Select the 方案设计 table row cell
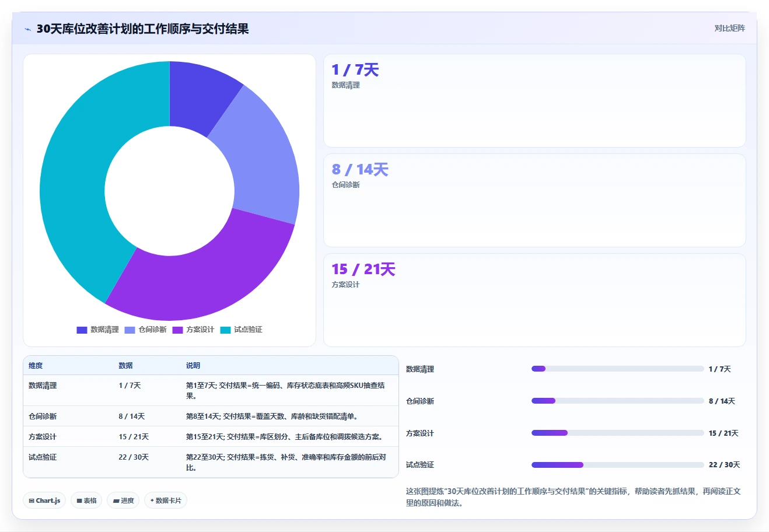 pyautogui.click(x=43, y=437)
